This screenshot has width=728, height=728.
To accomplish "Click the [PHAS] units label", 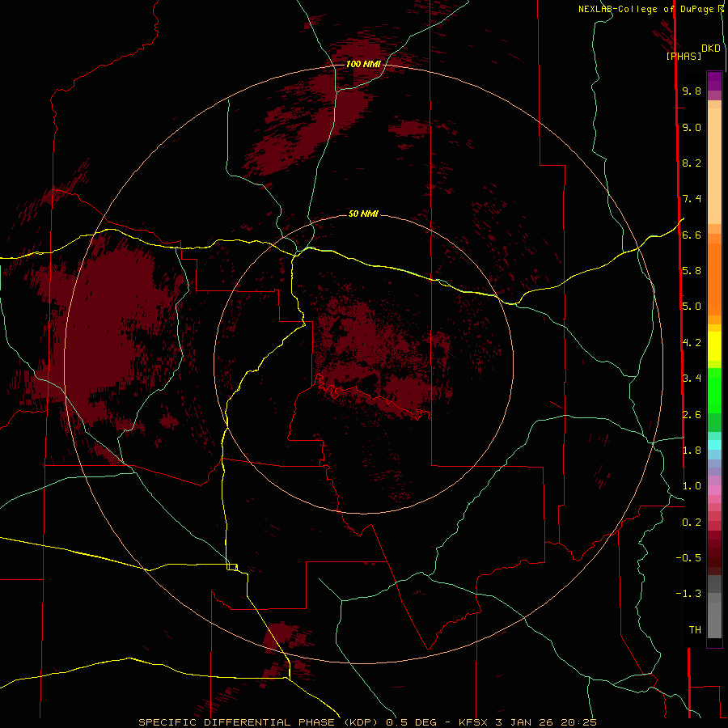I will pyautogui.click(x=684, y=57).
